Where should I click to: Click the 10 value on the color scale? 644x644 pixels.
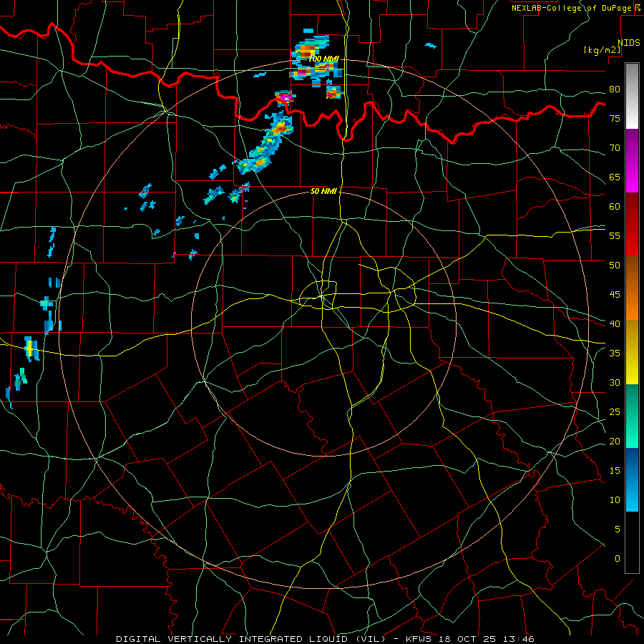(615, 500)
